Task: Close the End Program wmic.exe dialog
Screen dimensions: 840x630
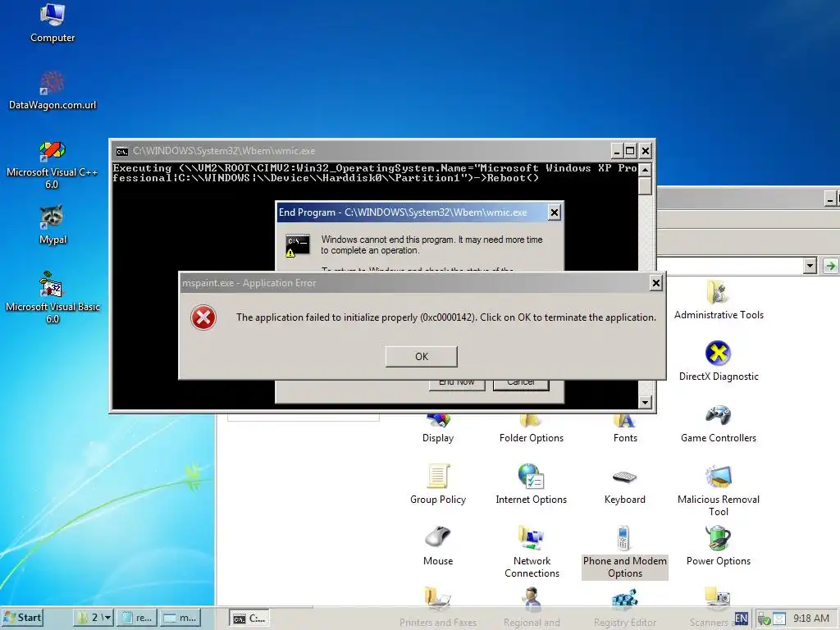Action: [555, 212]
